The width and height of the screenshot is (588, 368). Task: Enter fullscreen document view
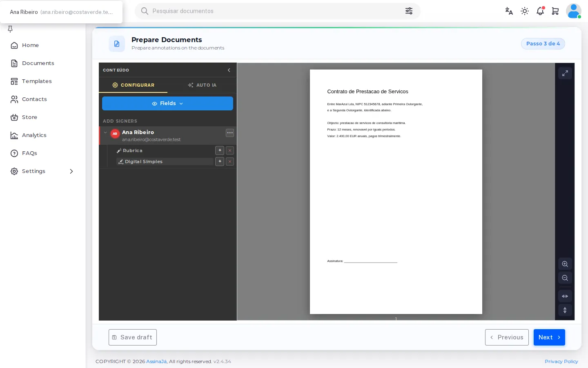(565, 73)
